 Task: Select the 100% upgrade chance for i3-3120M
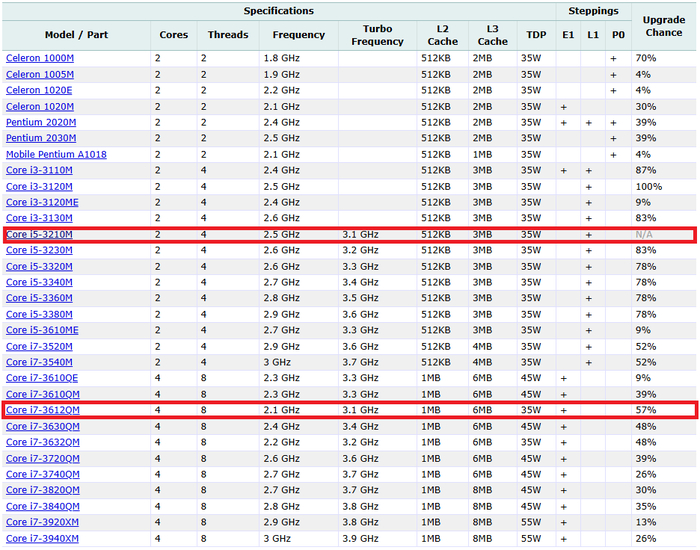click(649, 187)
